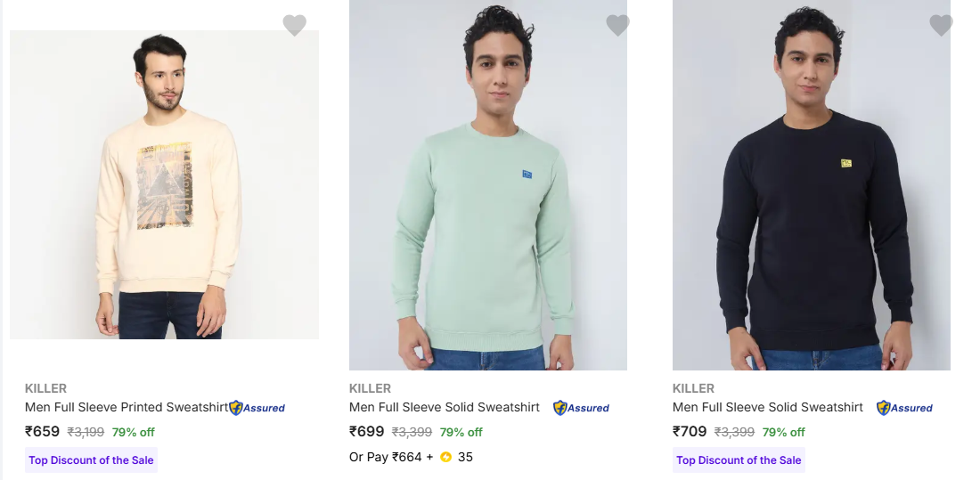Click the ₹659 price

pos(43,432)
